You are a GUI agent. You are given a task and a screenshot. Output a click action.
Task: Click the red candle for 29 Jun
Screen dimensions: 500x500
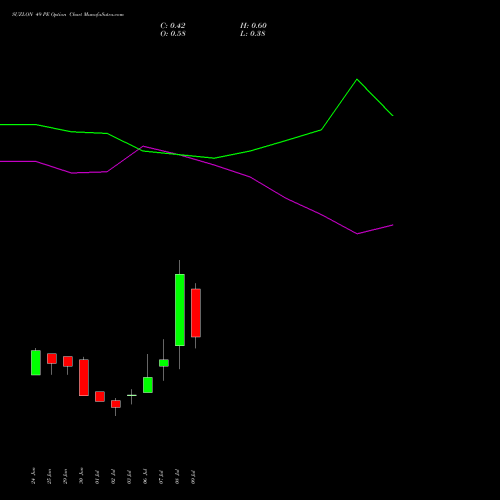click(68, 361)
